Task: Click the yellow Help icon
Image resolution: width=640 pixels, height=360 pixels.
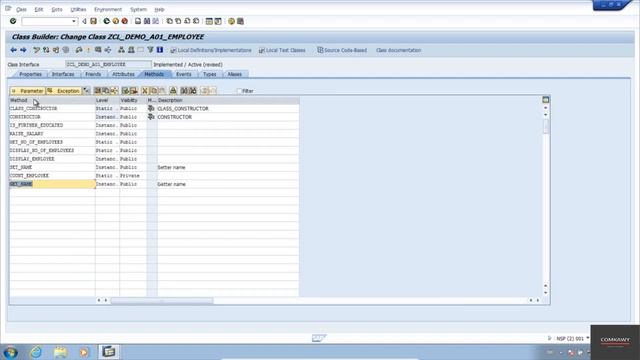Action: [231, 21]
